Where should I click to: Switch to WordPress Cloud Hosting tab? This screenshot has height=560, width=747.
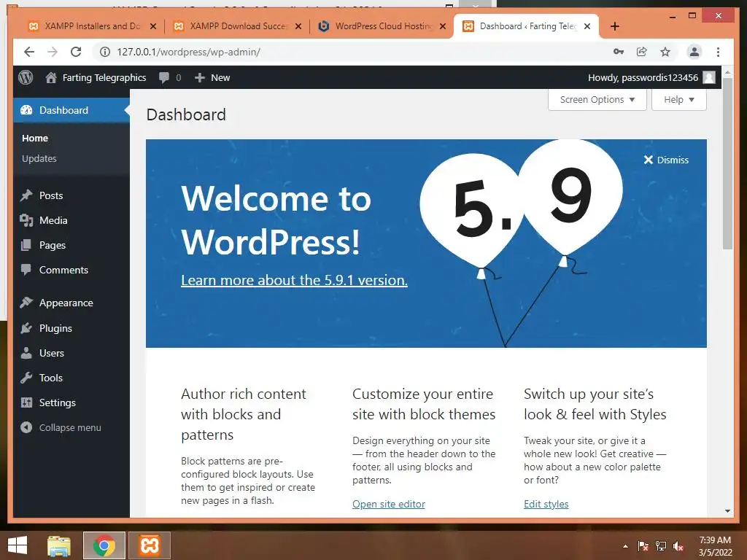point(382,26)
